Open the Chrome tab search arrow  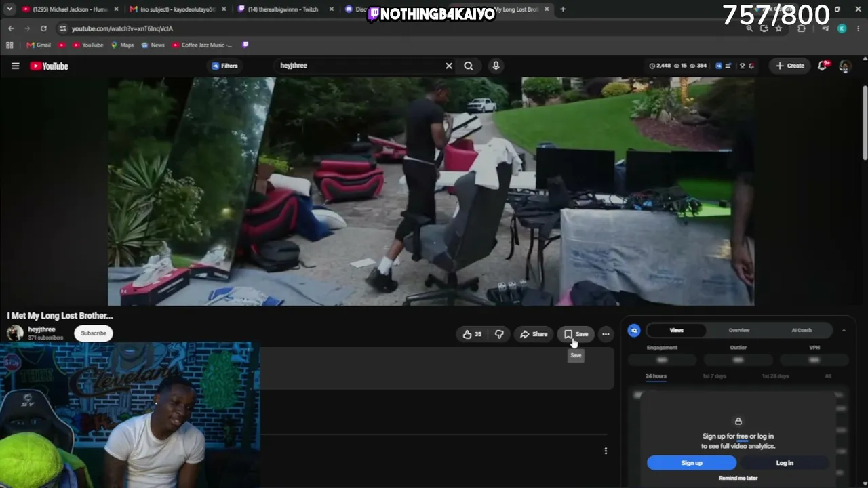tap(9, 9)
